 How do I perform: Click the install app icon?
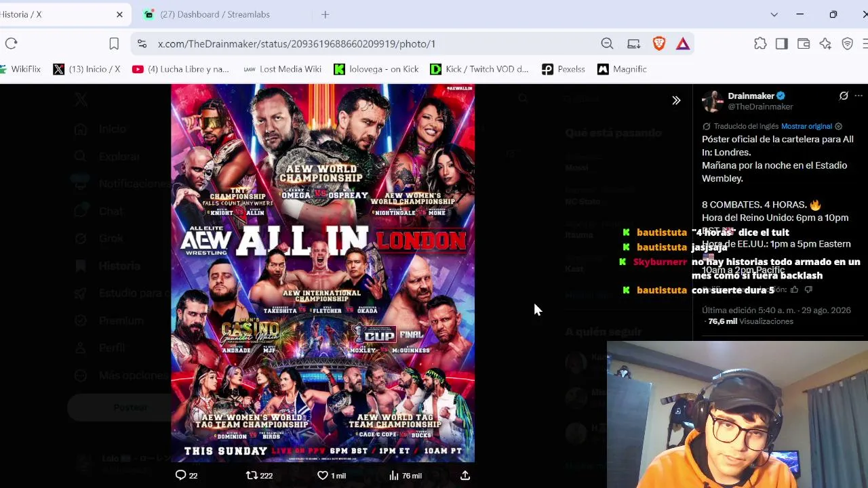[x=633, y=43]
